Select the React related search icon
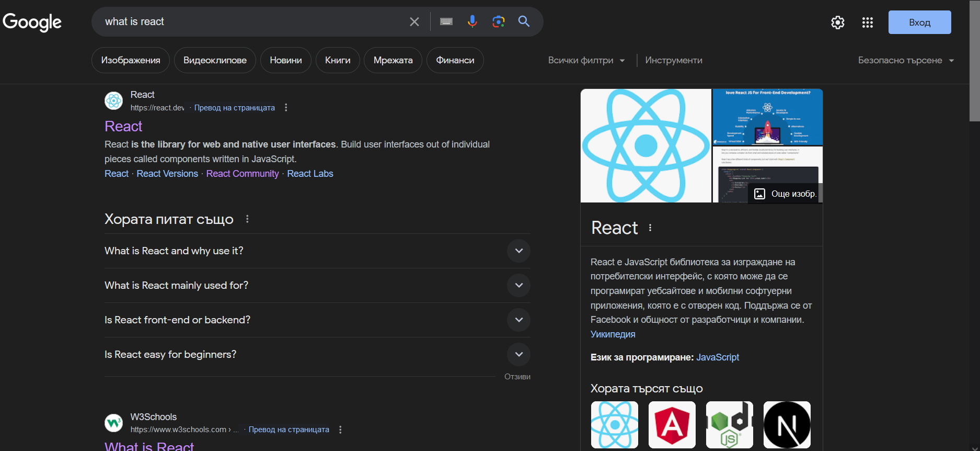This screenshot has height=451, width=980. click(615, 425)
